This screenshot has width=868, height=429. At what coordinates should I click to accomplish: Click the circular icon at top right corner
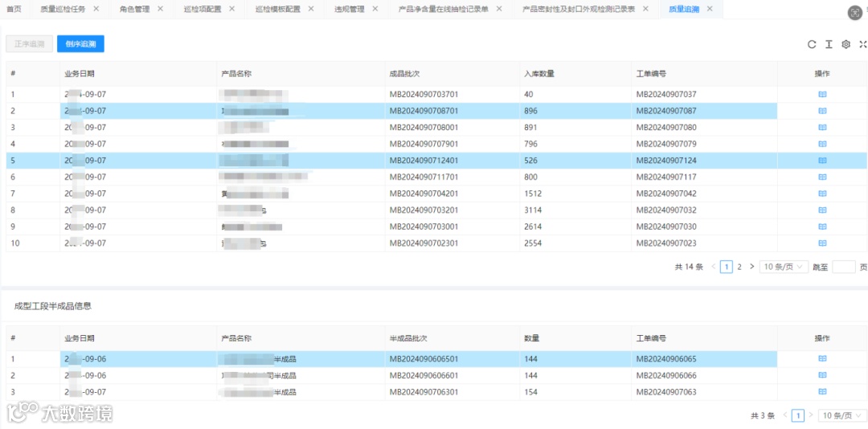pos(854,14)
